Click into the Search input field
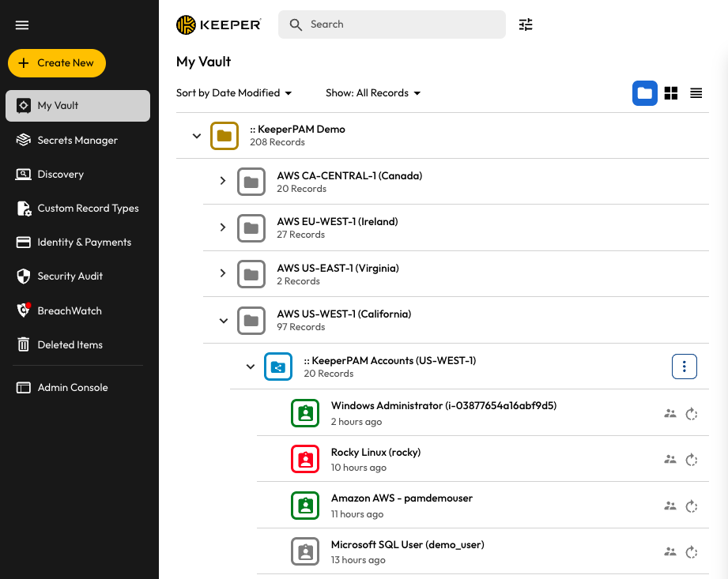 403,24
